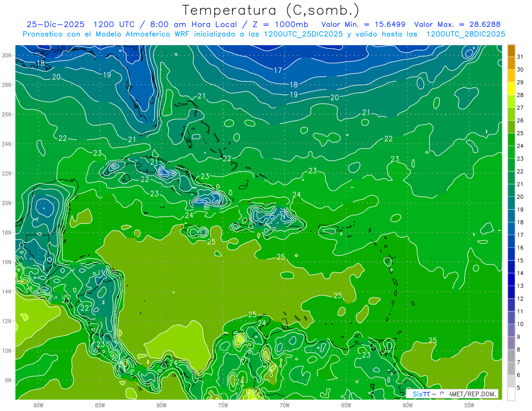Click the valid-until time '1200UTC_28DIC2025'
This screenshot has width=532, height=411.
[x=466, y=34]
